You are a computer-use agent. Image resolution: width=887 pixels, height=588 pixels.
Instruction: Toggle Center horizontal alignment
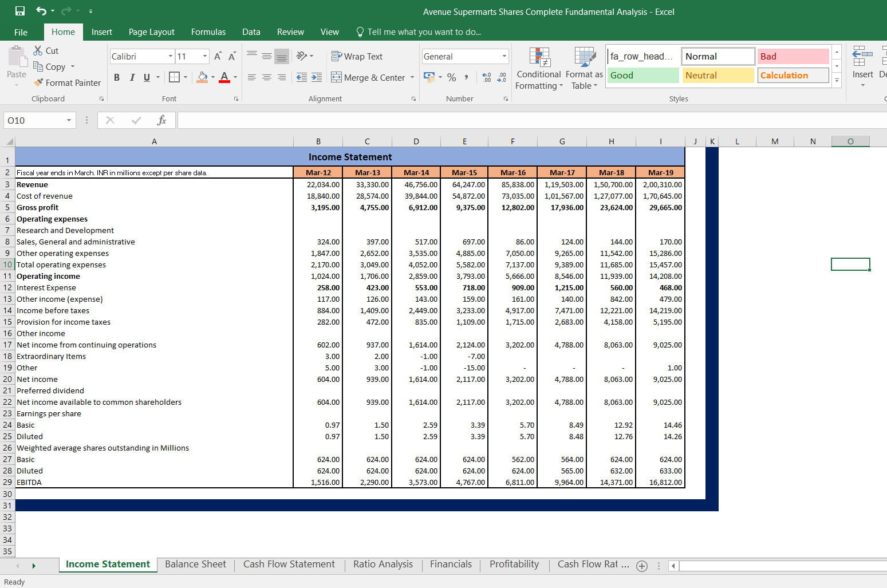point(267,77)
